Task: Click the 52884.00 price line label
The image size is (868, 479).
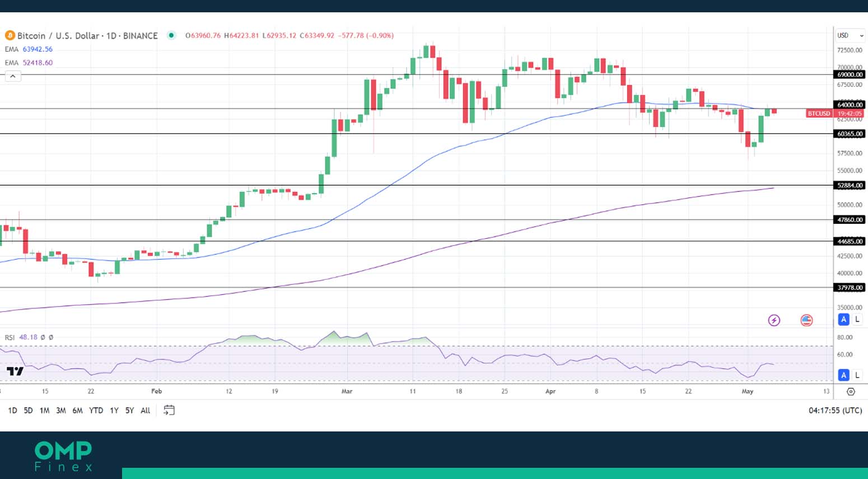Action: click(850, 185)
